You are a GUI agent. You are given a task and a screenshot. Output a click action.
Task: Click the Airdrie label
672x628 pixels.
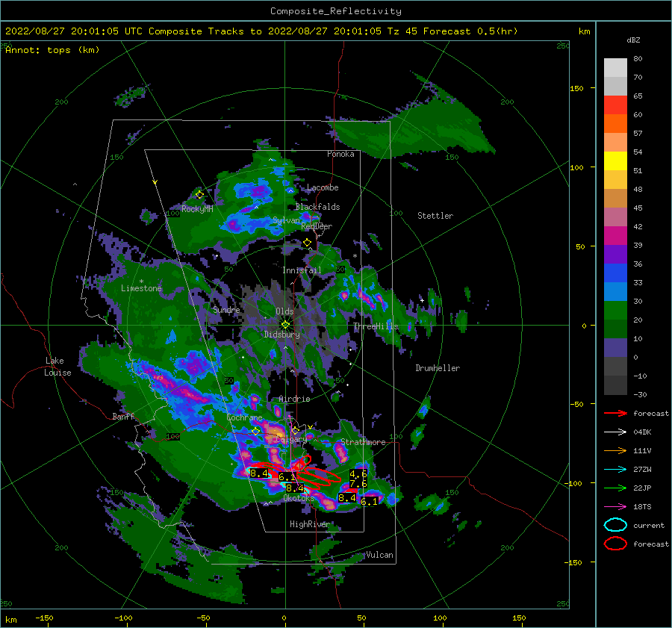(294, 399)
